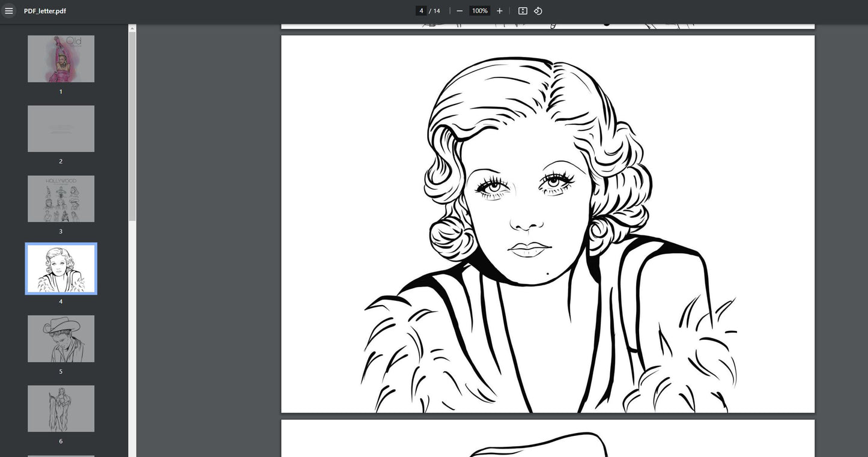Rotate the document counterclockwise
The height and width of the screenshot is (457, 868).
coord(538,11)
